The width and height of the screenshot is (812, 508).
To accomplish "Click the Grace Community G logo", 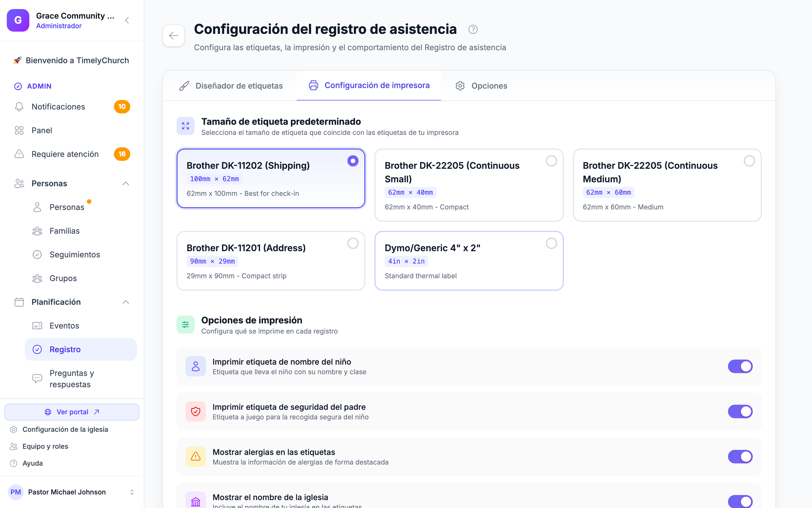I will point(18,21).
